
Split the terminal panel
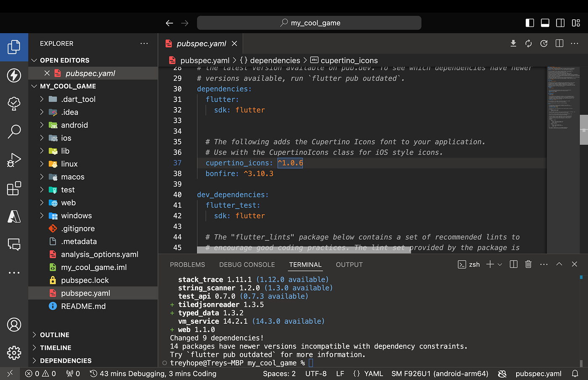tap(513, 264)
